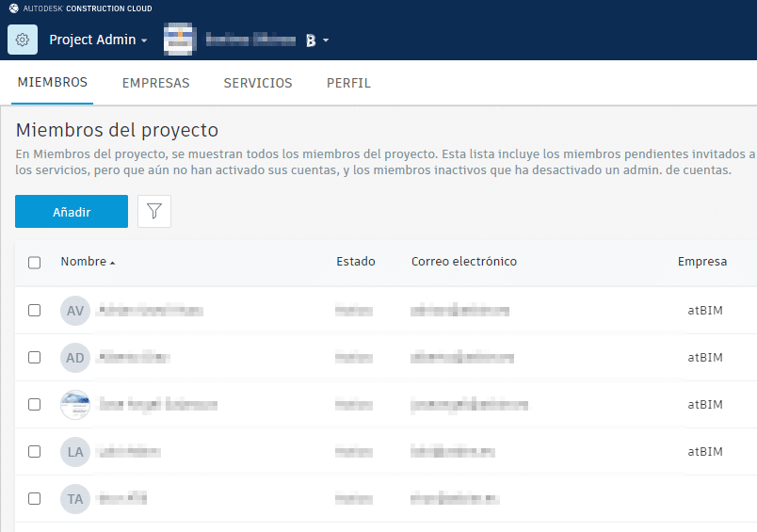Click atBIM company in AD row

(705, 358)
